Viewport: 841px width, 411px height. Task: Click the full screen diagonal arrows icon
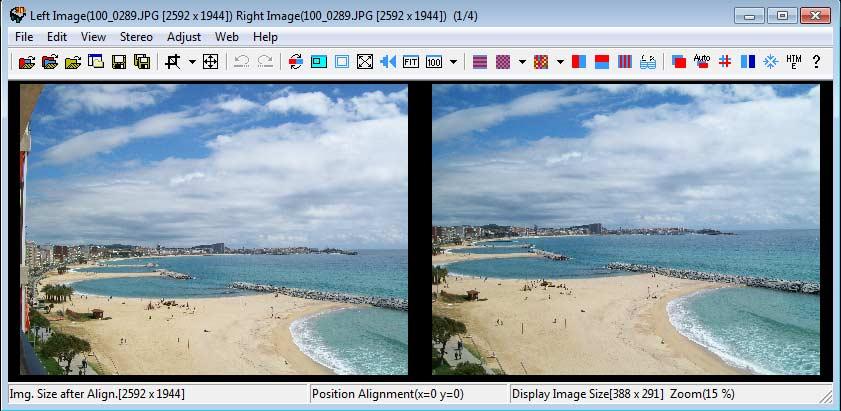tap(365, 62)
